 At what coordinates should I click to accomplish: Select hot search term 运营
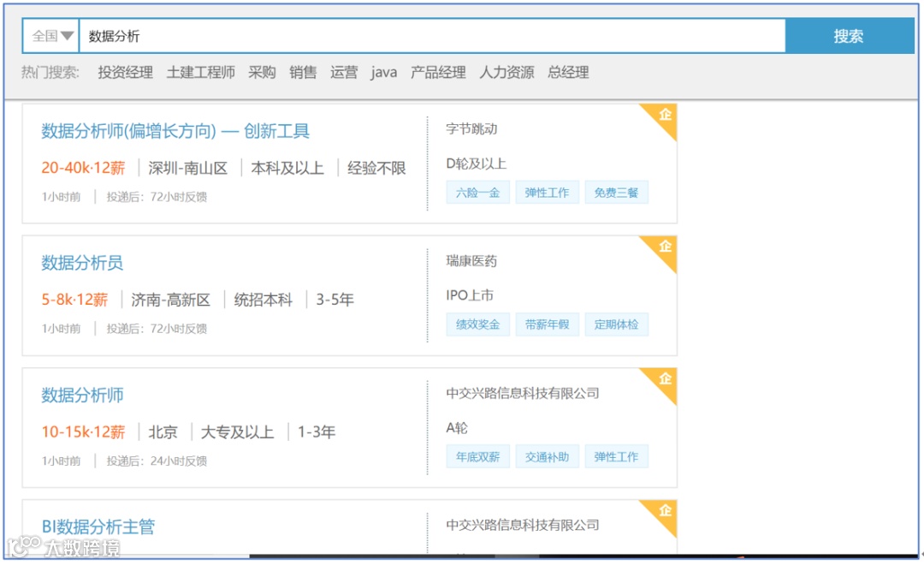click(344, 73)
